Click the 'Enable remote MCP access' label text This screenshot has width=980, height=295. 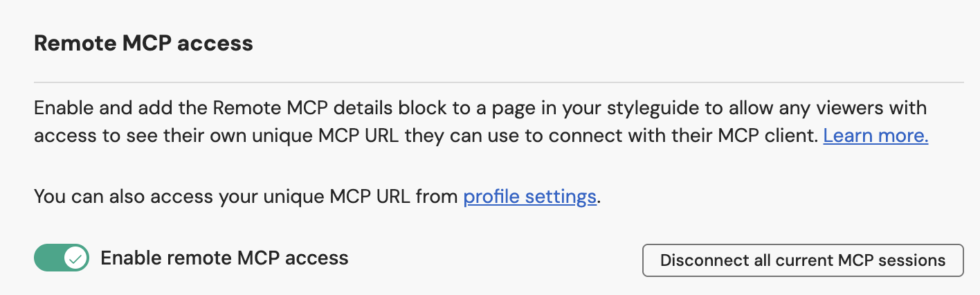[224, 258]
